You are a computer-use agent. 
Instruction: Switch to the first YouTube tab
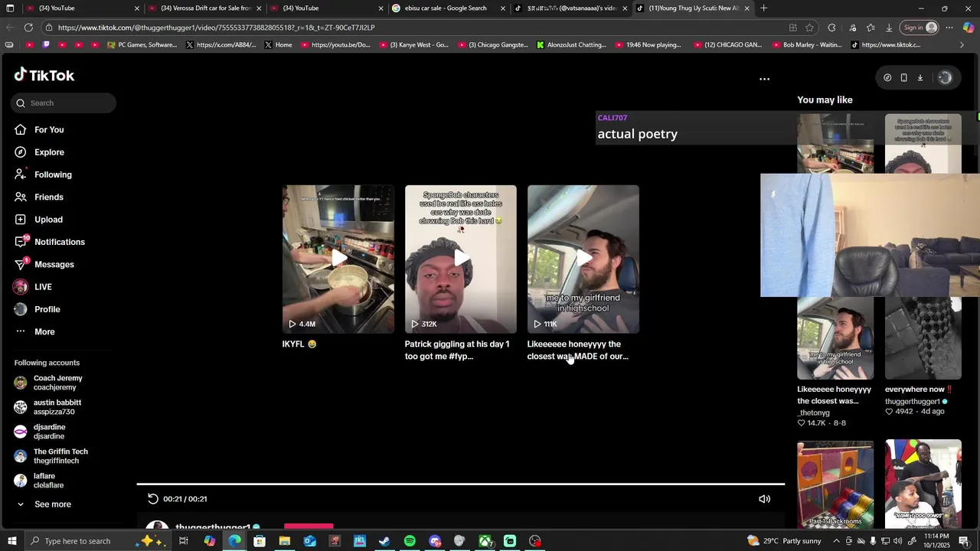80,8
